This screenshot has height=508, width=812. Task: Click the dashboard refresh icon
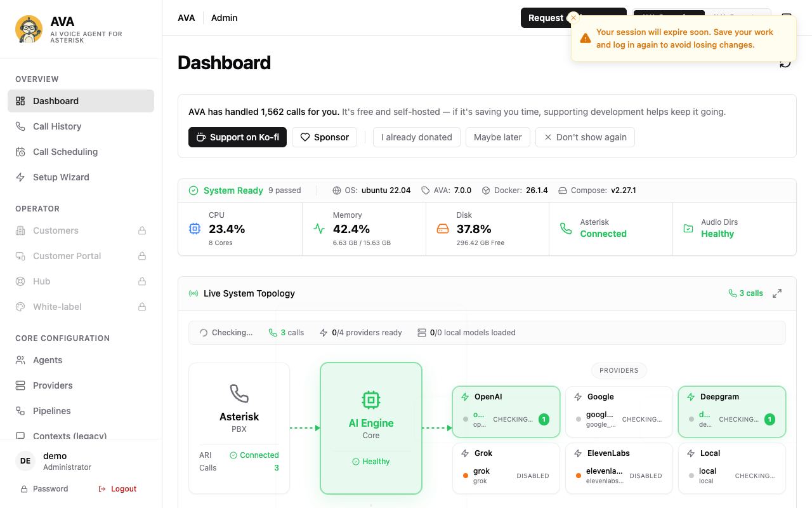(x=785, y=63)
